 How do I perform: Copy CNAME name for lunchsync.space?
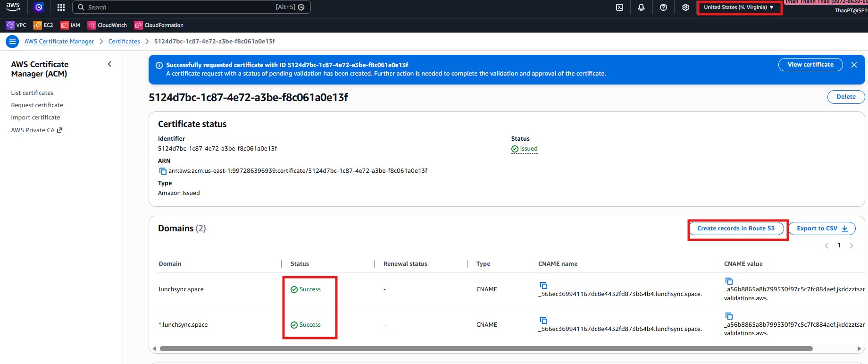(x=543, y=285)
